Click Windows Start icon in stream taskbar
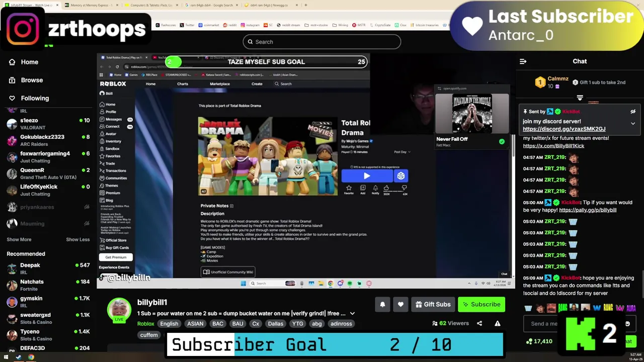 pyautogui.click(x=244, y=283)
